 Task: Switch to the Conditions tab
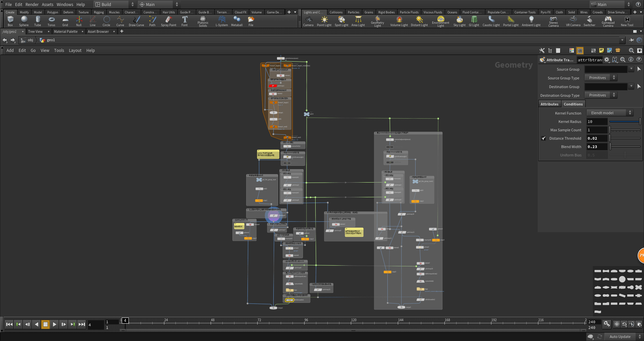click(573, 104)
